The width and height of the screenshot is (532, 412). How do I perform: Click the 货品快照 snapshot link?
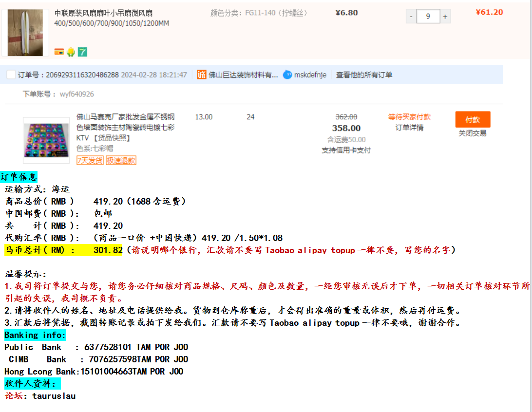112,138
